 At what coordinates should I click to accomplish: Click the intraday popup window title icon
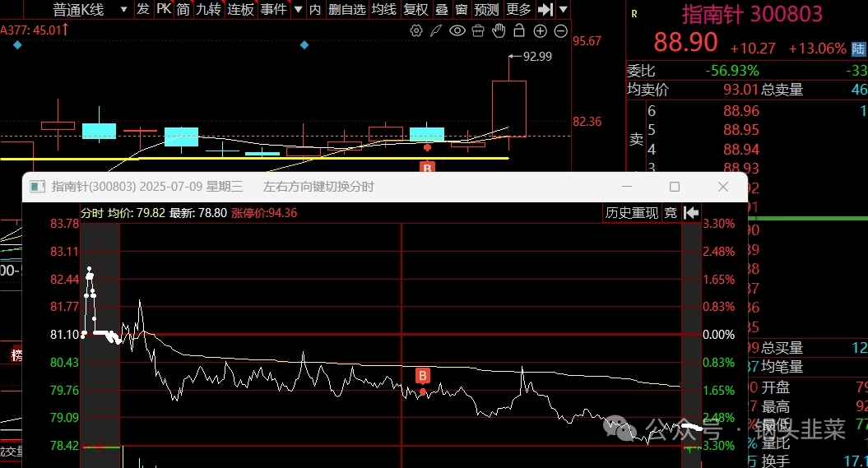(37, 187)
